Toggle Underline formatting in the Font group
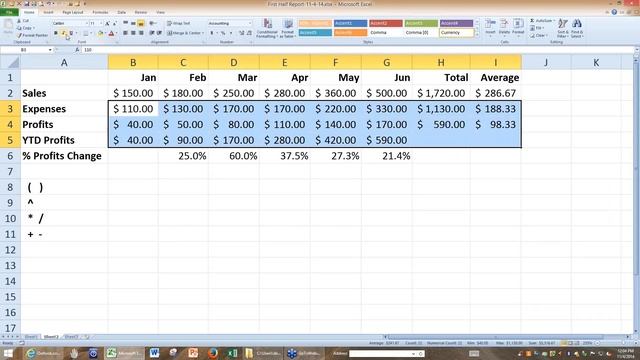Screen dimensions: 640x360 (71, 33)
